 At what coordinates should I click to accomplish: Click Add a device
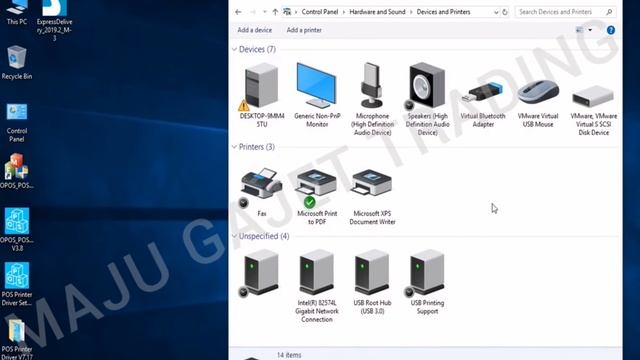coord(255,30)
